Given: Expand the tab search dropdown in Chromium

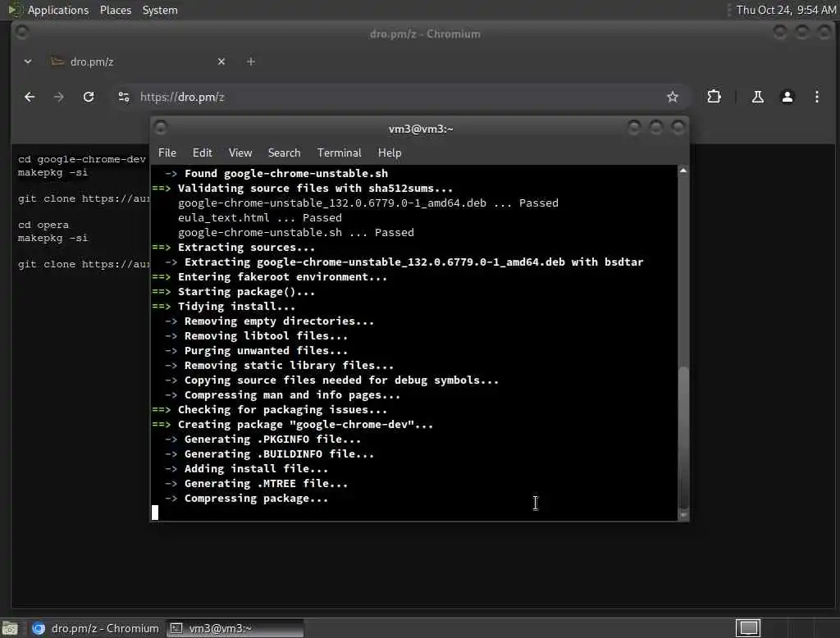Looking at the screenshot, I should [x=28, y=62].
